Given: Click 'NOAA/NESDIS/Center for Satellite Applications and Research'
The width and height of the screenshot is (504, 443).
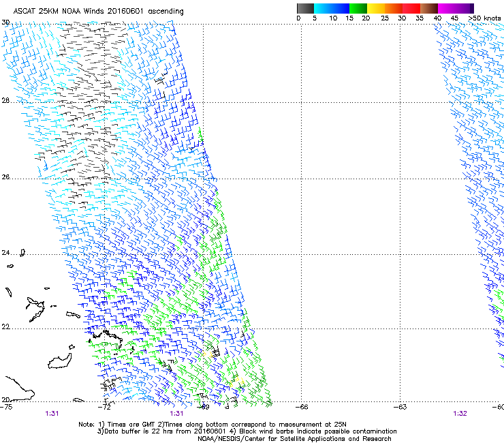Looking at the screenshot, I should [294, 439].
